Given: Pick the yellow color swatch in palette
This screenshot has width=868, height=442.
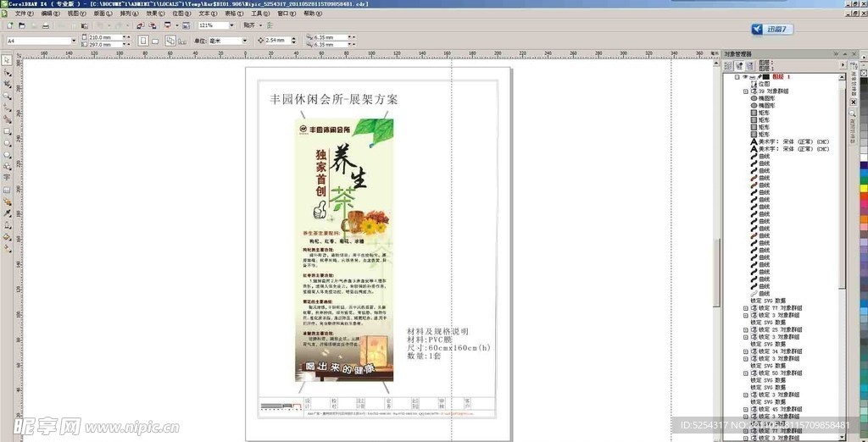Looking at the screenshot, I should (864, 188).
